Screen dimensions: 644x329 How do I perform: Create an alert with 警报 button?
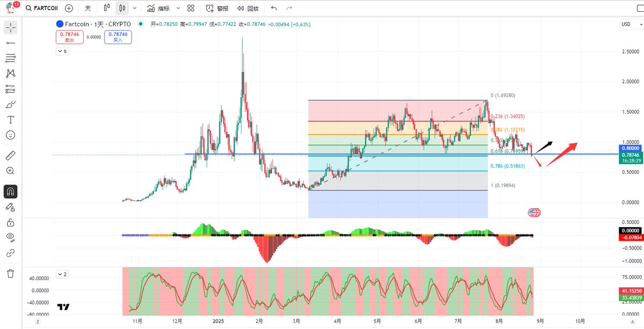pos(216,9)
